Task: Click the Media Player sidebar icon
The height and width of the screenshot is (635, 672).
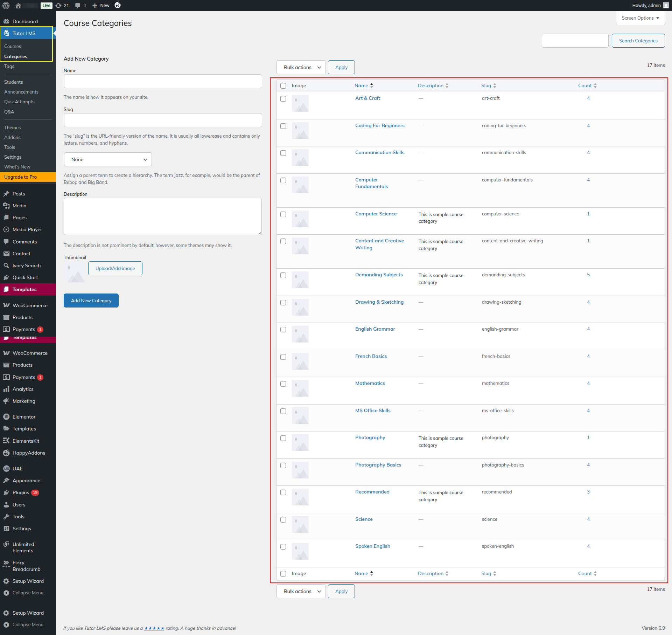Action: tap(6, 229)
